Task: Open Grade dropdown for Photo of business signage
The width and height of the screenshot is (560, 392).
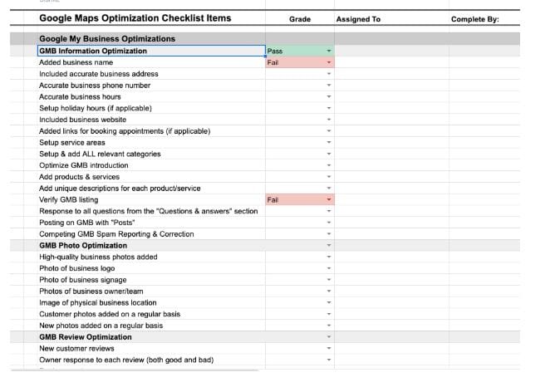Action: 329,280
